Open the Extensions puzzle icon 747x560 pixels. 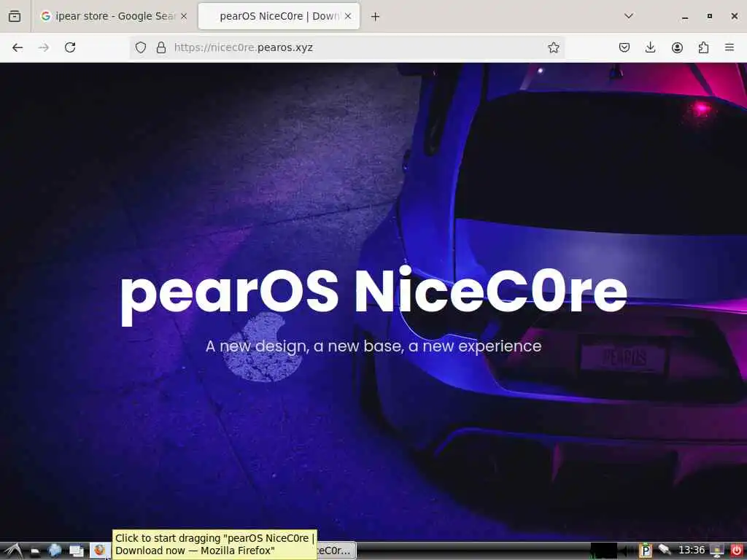(703, 47)
